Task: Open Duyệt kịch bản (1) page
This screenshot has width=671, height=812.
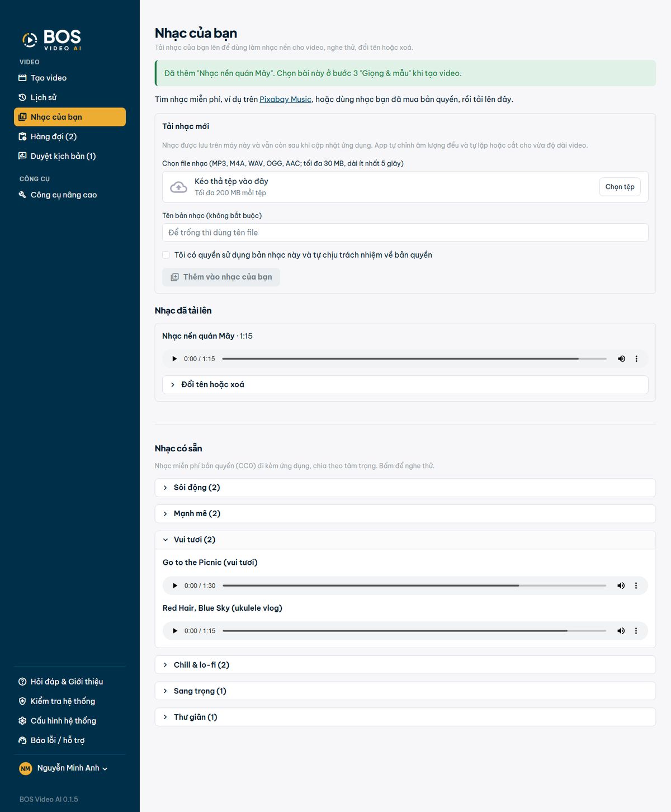Action: pos(70,156)
